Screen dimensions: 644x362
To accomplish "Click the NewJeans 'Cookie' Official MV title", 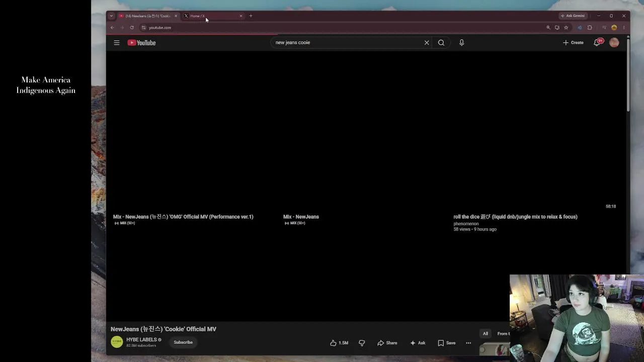I will [x=164, y=329].
